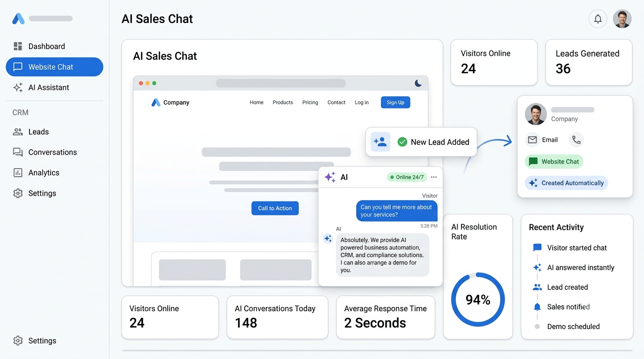The image size is (644, 359).
Task: Click the Website Chat bubble icon in sidebar
Action: point(18,67)
